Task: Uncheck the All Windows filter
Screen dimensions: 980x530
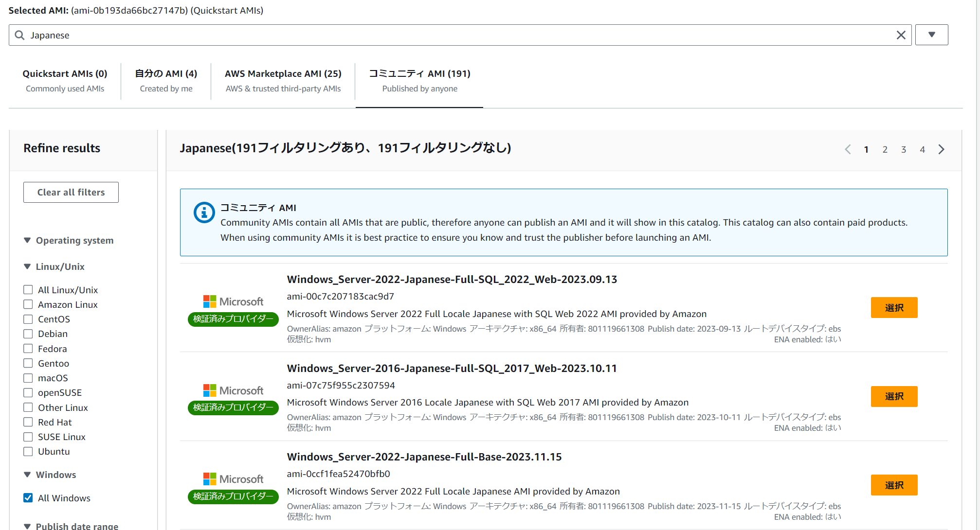Action: click(28, 497)
